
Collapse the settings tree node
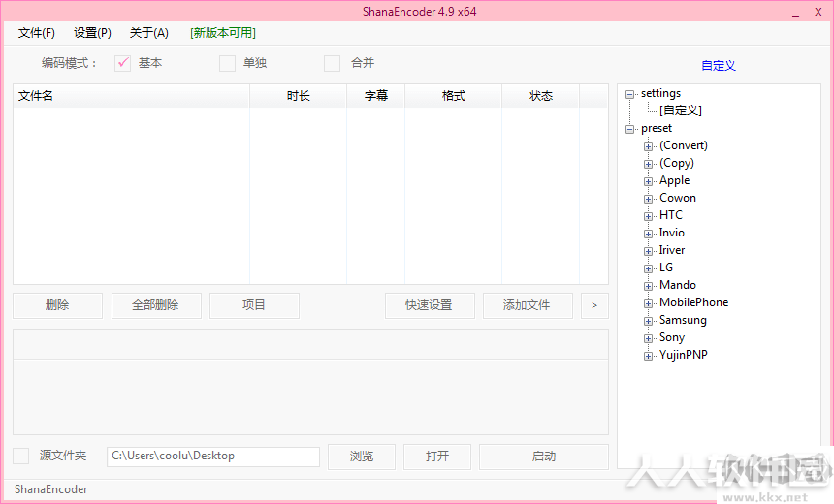[x=629, y=94]
